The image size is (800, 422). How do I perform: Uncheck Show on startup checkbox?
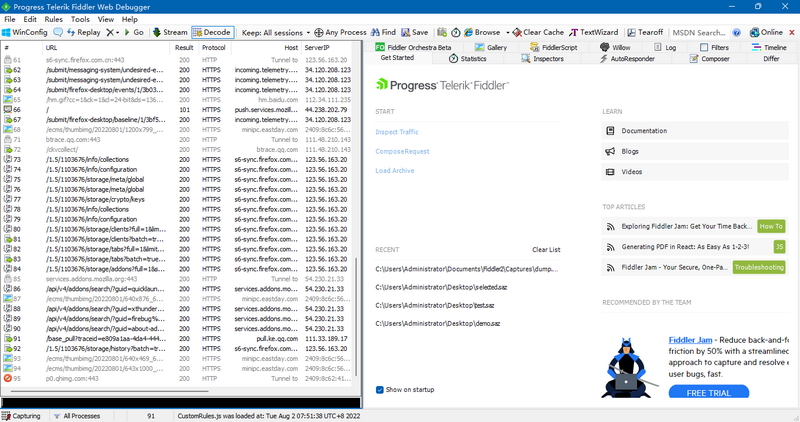pos(380,390)
